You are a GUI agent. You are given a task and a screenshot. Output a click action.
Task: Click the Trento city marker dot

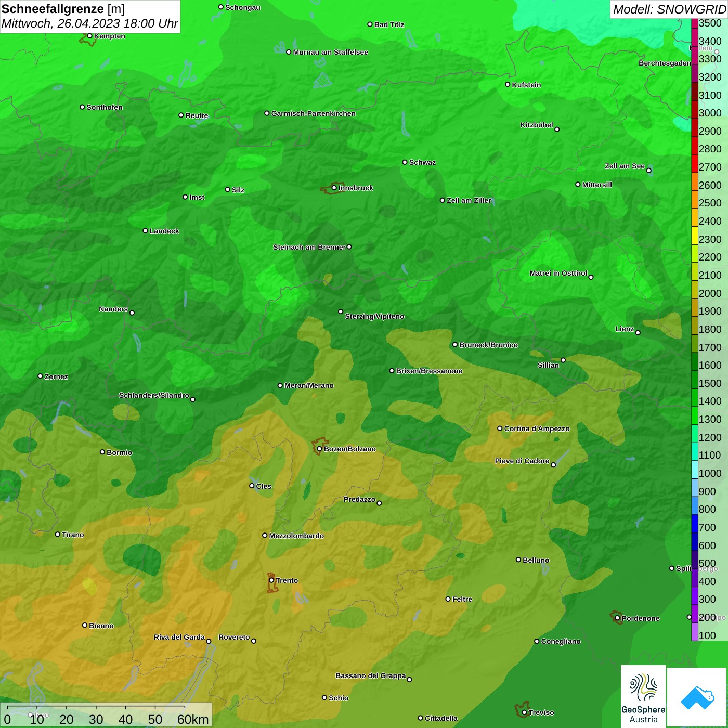coord(271,580)
